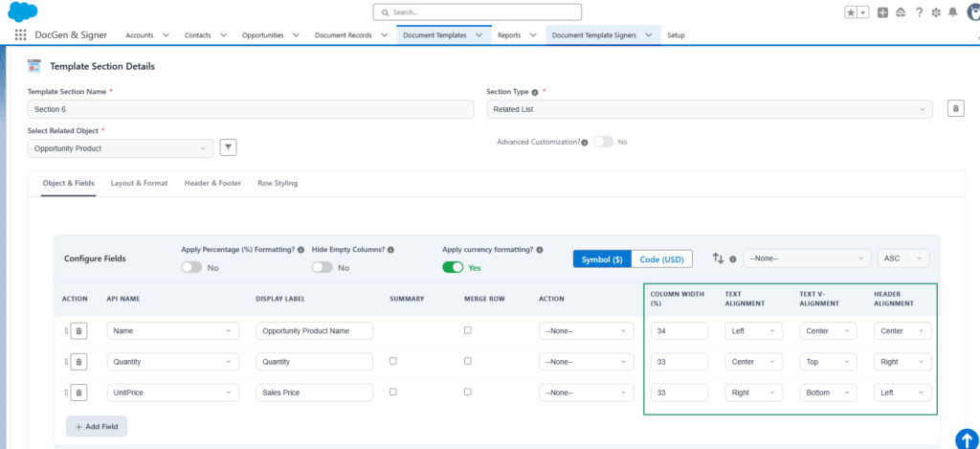Enable Apply Percentage Formatting toggle
The height and width of the screenshot is (449, 980).
click(x=191, y=267)
